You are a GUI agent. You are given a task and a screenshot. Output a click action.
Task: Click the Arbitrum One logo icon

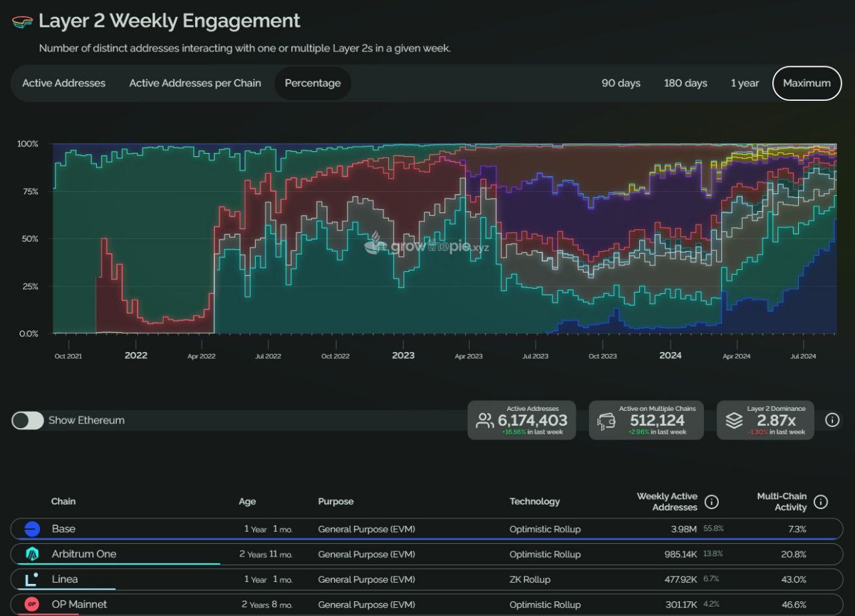[32, 554]
